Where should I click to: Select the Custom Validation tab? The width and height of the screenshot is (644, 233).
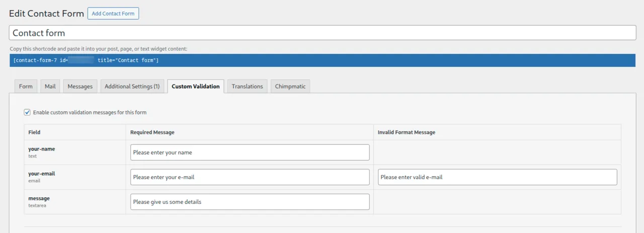click(x=196, y=87)
